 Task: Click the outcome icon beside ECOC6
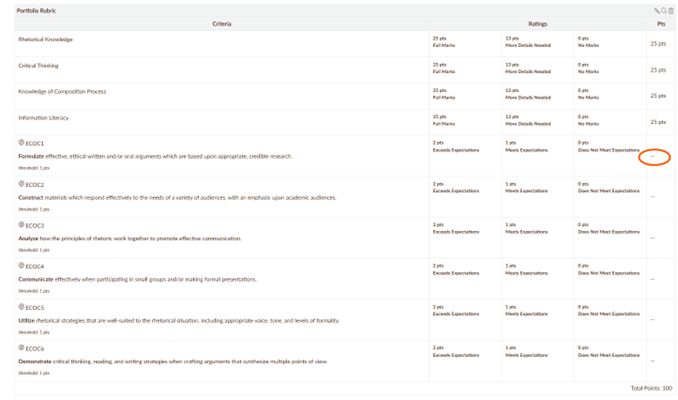point(21,347)
